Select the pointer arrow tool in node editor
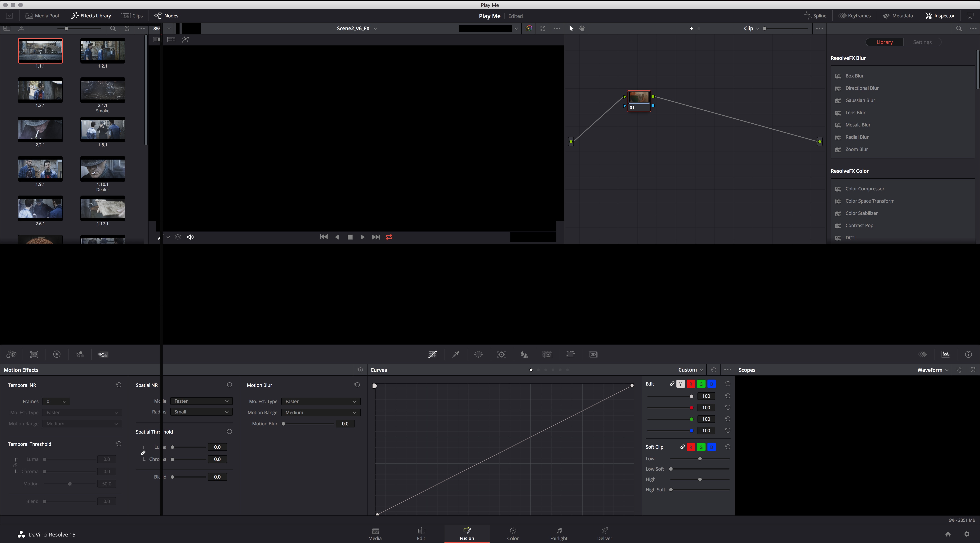 point(571,29)
